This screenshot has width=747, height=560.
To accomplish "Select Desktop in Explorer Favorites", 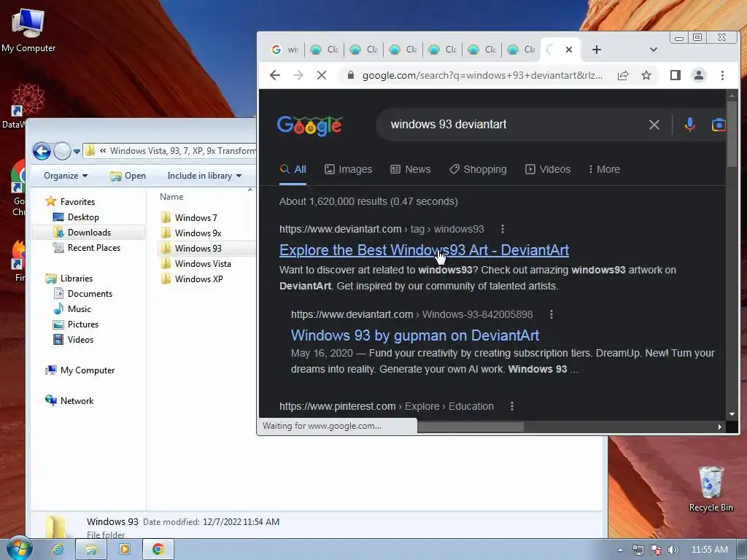I will pyautogui.click(x=83, y=217).
